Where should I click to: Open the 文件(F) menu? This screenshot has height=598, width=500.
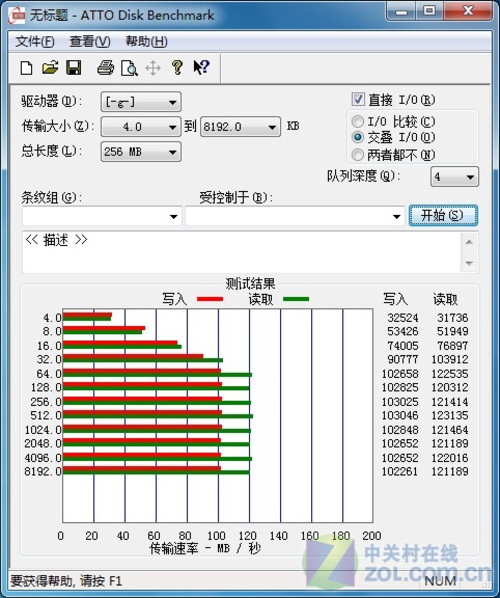[35, 41]
